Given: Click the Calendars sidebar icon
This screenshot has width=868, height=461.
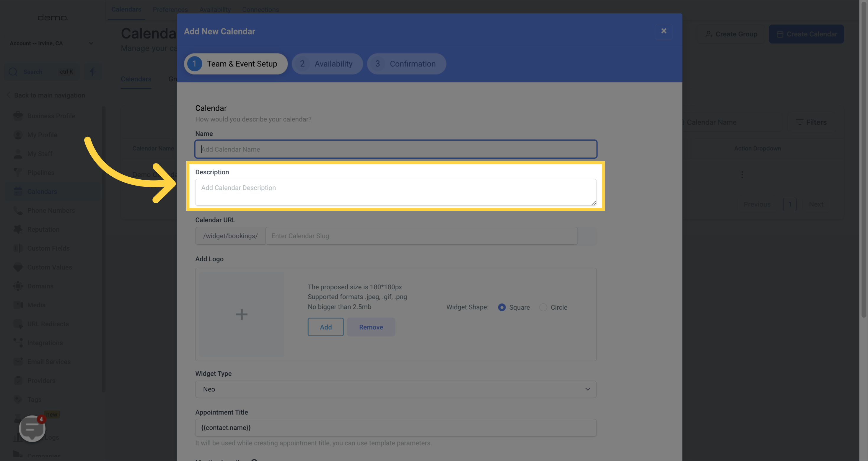Looking at the screenshot, I should [18, 191].
